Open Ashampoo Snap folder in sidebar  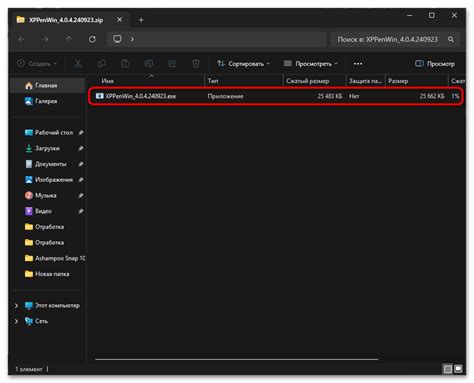click(x=55, y=258)
